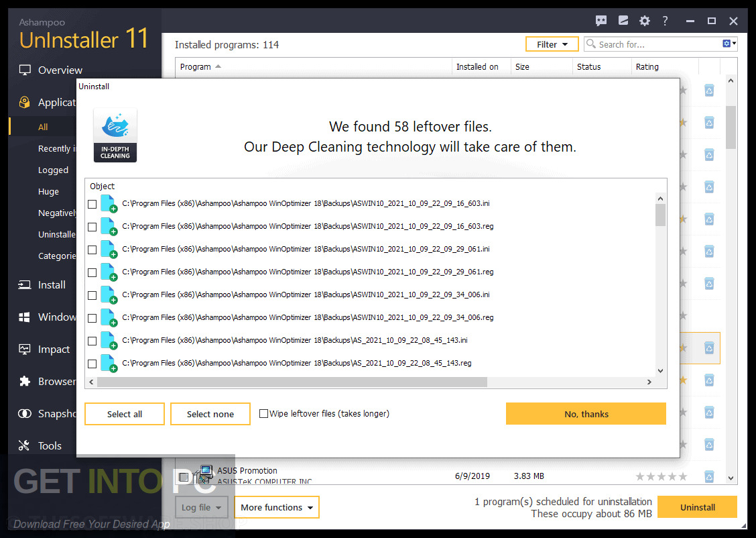The image size is (756, 538).
Task: Click file icon of ASWIN10_..._29_061.reg
Action: coord(109,272)
